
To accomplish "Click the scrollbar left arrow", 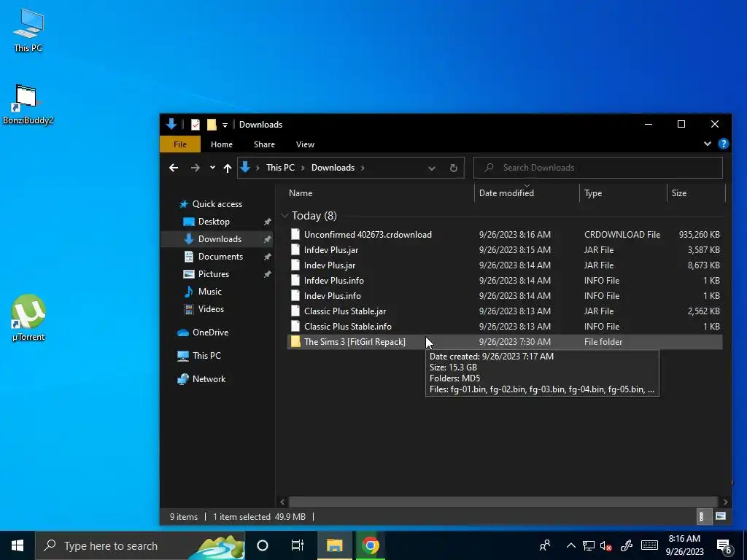I will coord(282,502).
